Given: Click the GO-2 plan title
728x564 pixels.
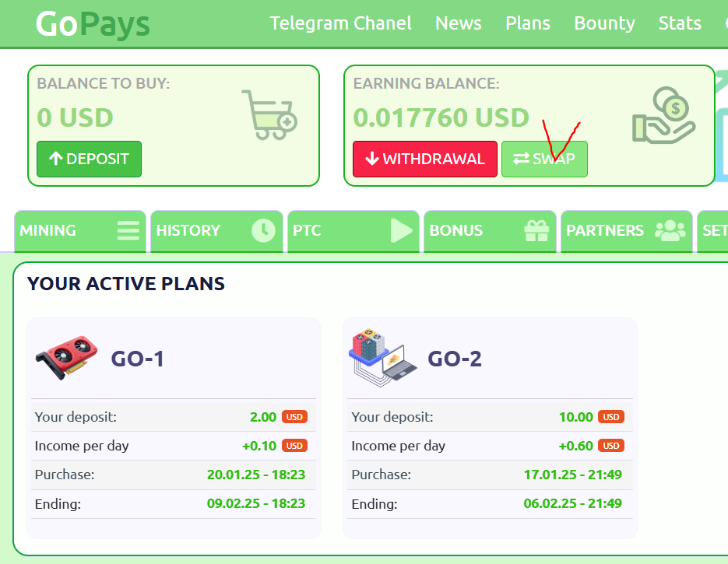Looking at the screenshot, I should pos(455,359).
